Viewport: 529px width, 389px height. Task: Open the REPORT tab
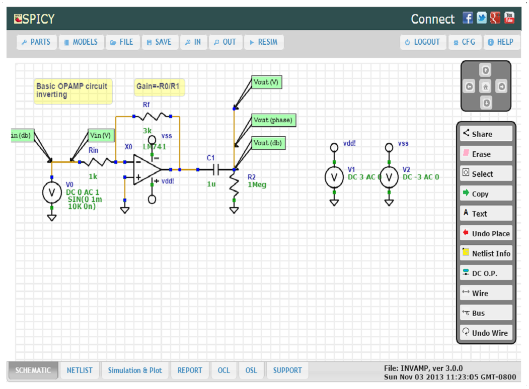point(190,370)
